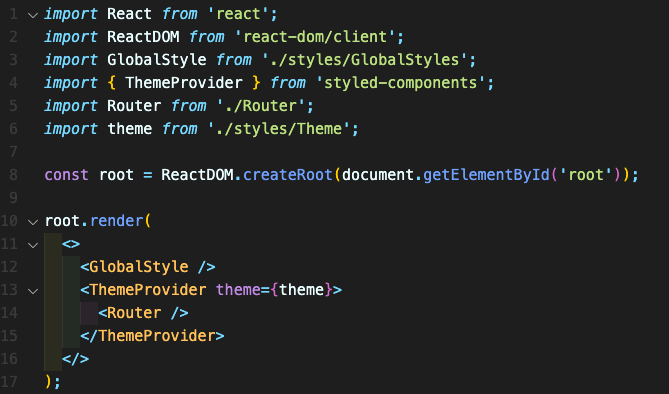Click the opening fragment <> tag
Image resolution: width=669 pixels, height=394 pixels.
click(x=71, y=244)
